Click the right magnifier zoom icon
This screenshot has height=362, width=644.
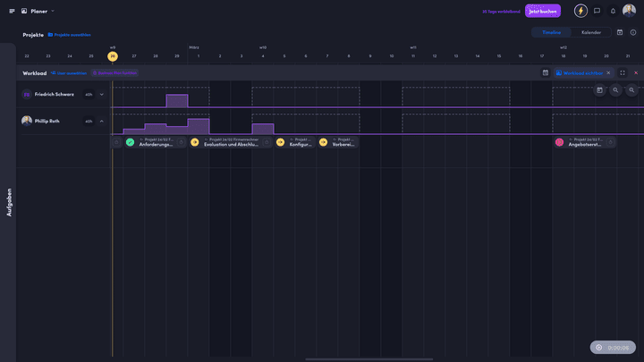631,90
